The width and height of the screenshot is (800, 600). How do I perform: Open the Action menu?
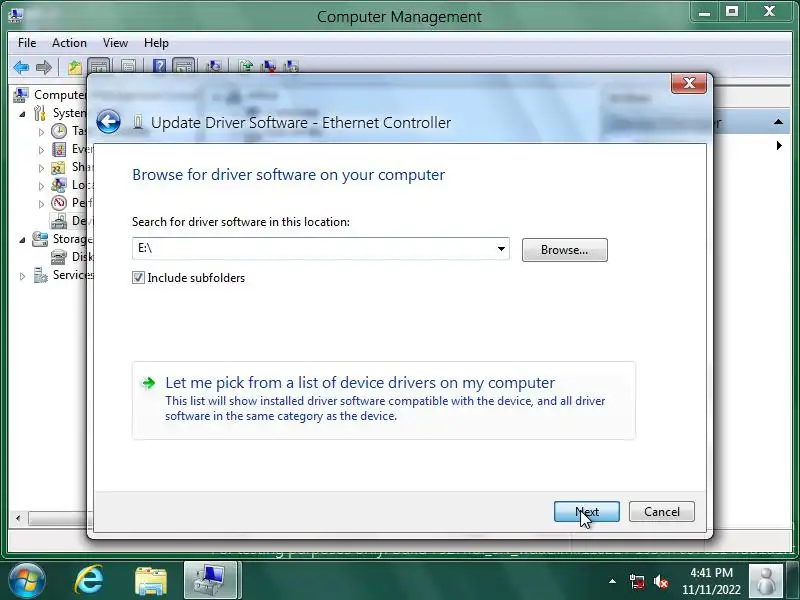[69, 43]
